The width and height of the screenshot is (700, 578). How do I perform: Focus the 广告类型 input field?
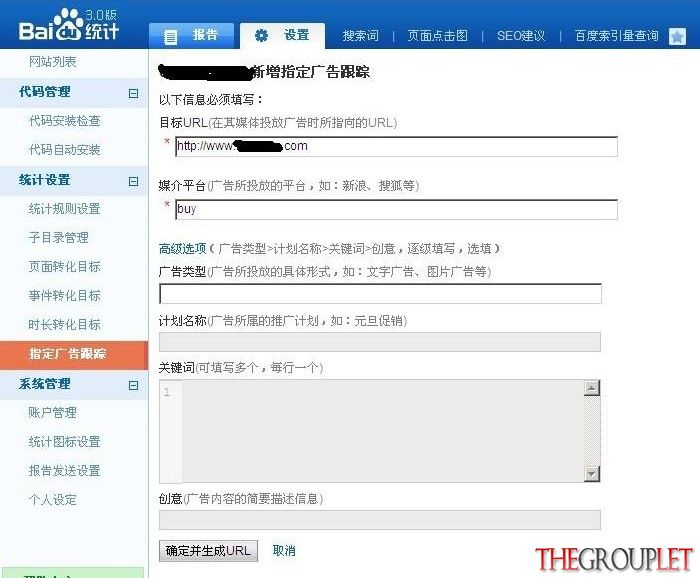pos(380,294)
